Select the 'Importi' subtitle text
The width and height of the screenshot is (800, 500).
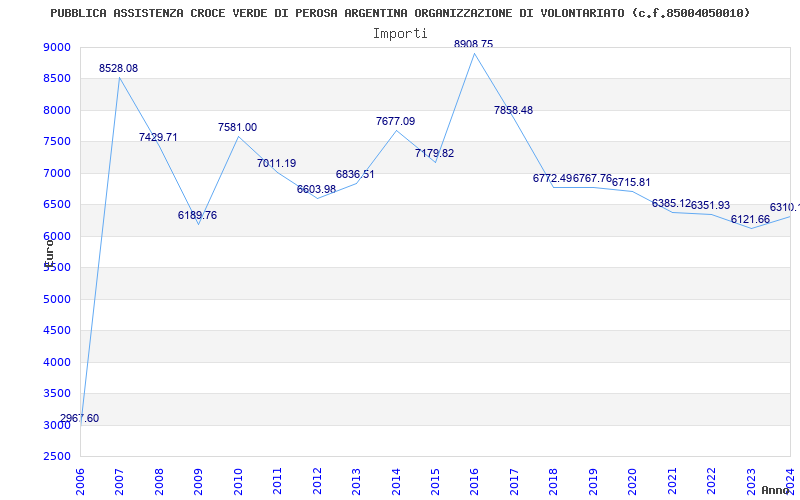point(400,34)
